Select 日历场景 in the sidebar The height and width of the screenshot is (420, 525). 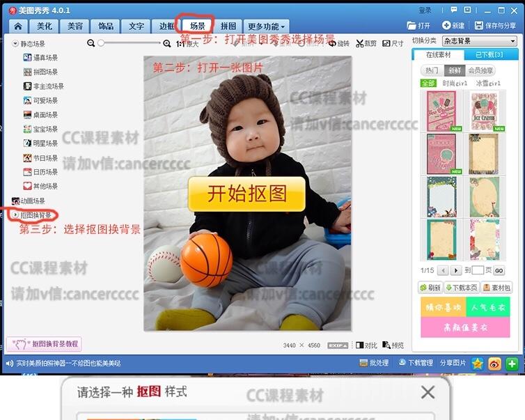click(40, 172)
